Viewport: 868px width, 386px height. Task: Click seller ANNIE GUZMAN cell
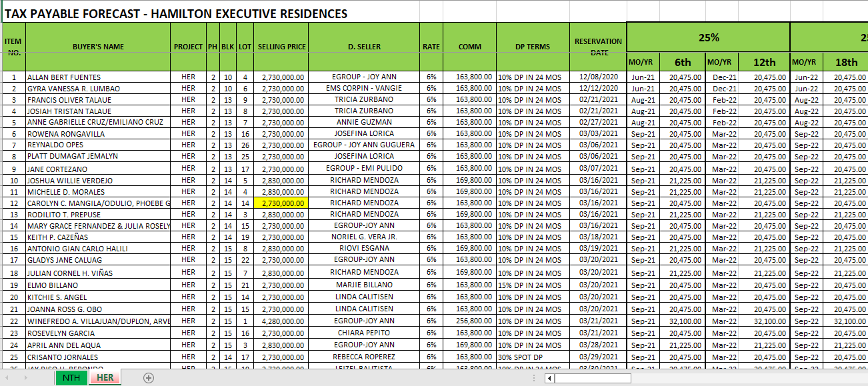click(364, 123)
